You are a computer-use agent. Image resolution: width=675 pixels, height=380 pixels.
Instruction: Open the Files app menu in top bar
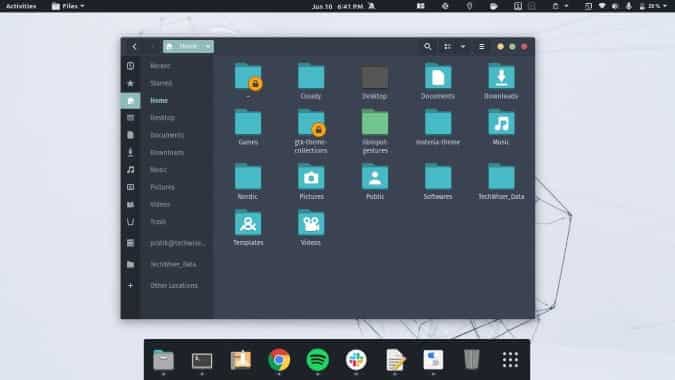(68, 6)
